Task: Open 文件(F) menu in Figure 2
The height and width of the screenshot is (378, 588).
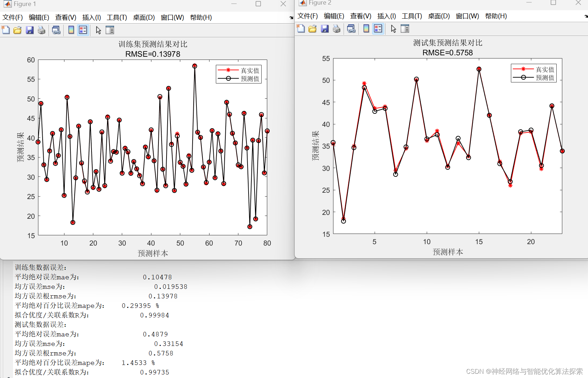Action: coord(308,16)
